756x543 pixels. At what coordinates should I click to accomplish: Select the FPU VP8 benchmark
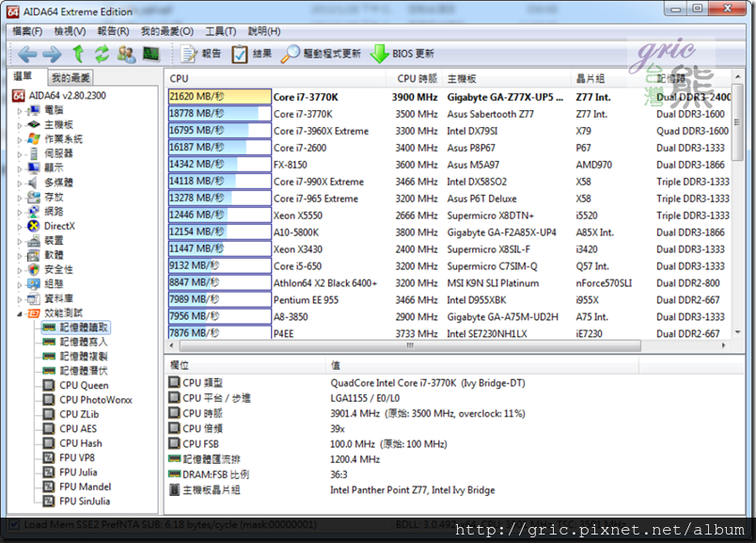click(69, 458)
